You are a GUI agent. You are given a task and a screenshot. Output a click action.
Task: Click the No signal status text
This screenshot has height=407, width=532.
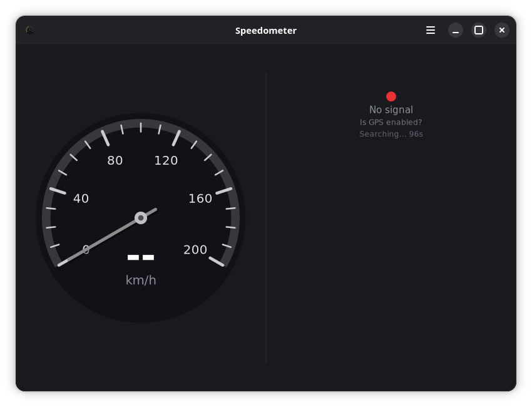point(391,110)
